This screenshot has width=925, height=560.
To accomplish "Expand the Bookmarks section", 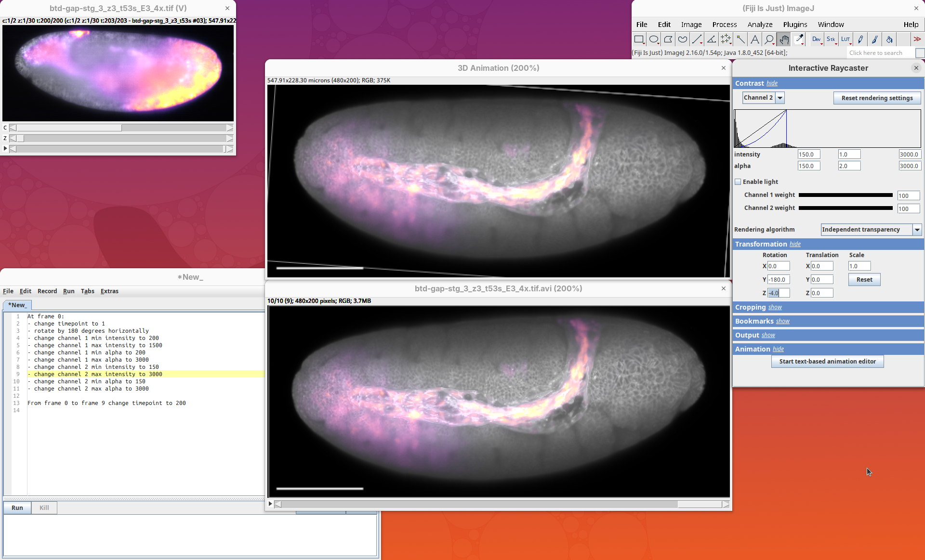I will pyautogui.click(x=782, y=321).
